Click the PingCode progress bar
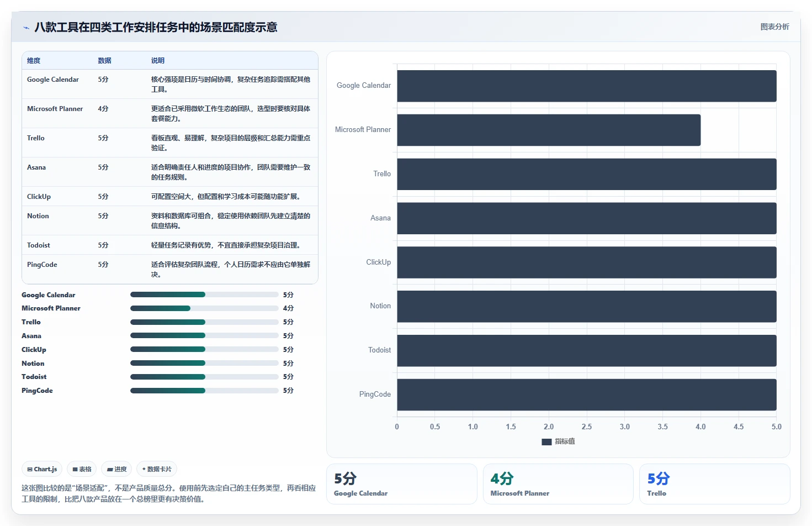The width and height of the screenshot is (812, 526). (x=204, y=391)
